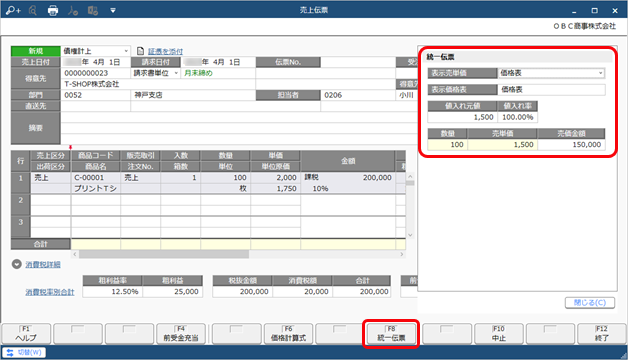Viewport: 628px width, 360px height.
Task: Click the document attach icon
Action: 140,51
